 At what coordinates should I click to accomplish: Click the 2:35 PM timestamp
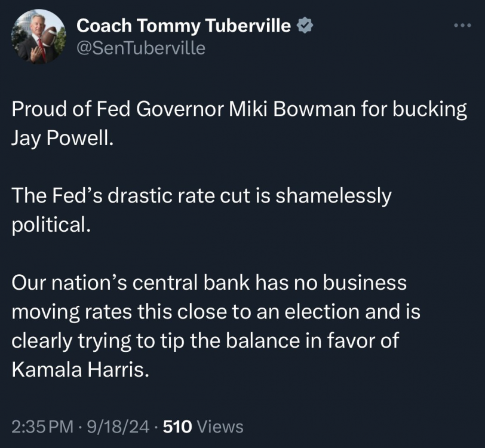pos(41,426)
